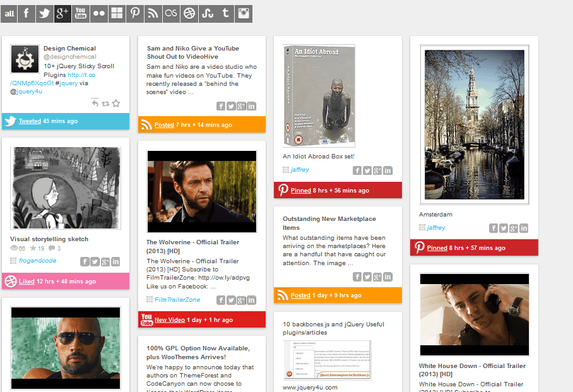Screen dimensions: 573x392
Task: Filter stream by YouTube
Action: (x=80, y=14)
